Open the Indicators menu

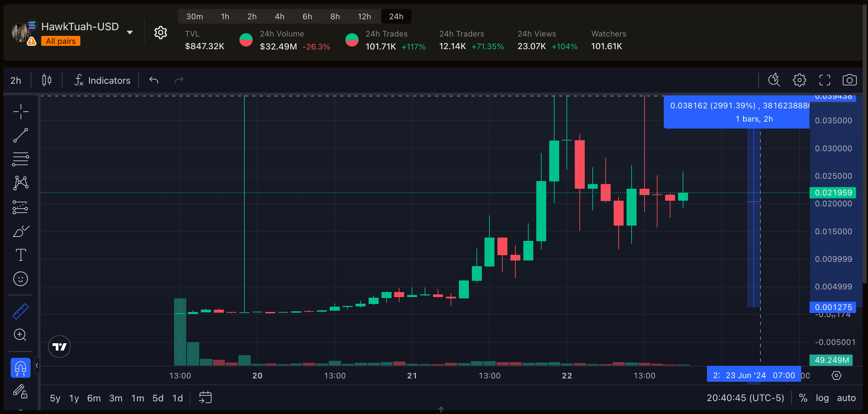pyautogui.click(x=102, y=80)
